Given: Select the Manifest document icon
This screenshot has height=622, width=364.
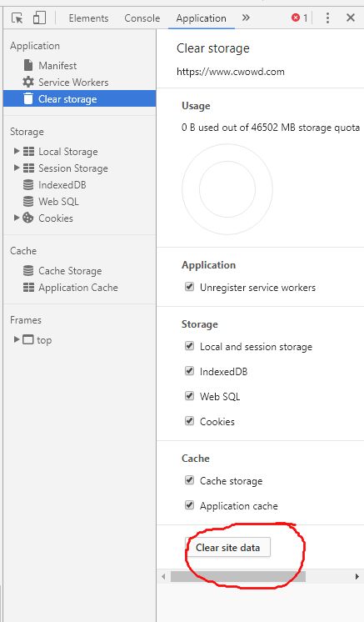Looking at the screenshot, I should click(x=28, y=65).
